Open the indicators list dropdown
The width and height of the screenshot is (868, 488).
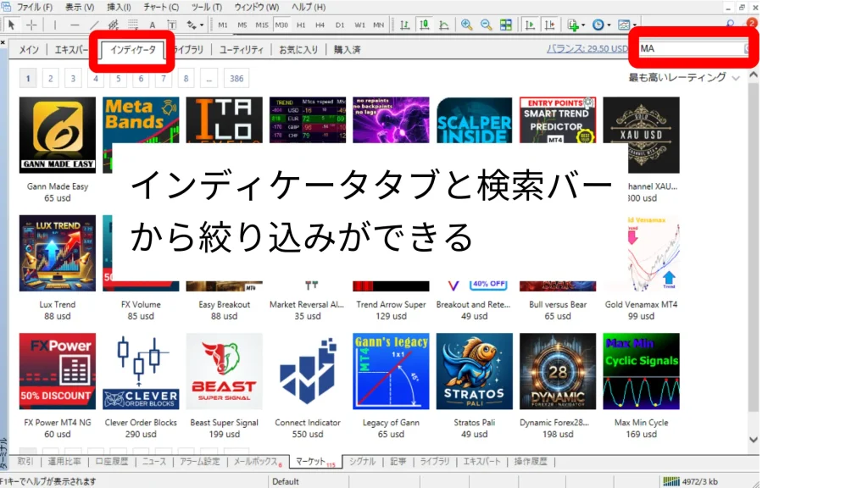(576, 25)
